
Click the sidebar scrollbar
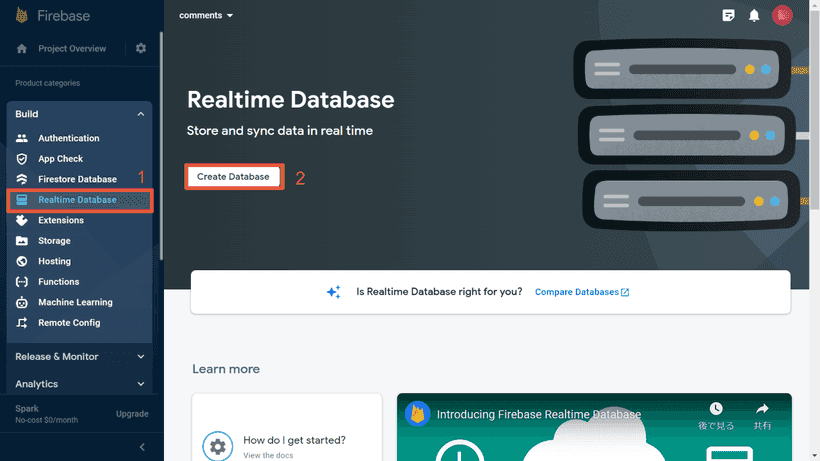click(161, 145)
